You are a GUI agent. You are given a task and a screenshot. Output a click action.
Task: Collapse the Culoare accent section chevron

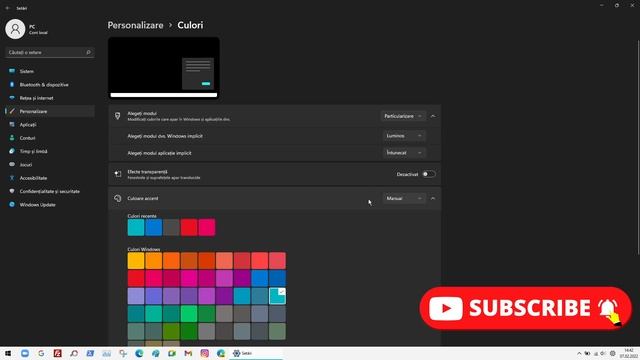[x=433, y=198]
